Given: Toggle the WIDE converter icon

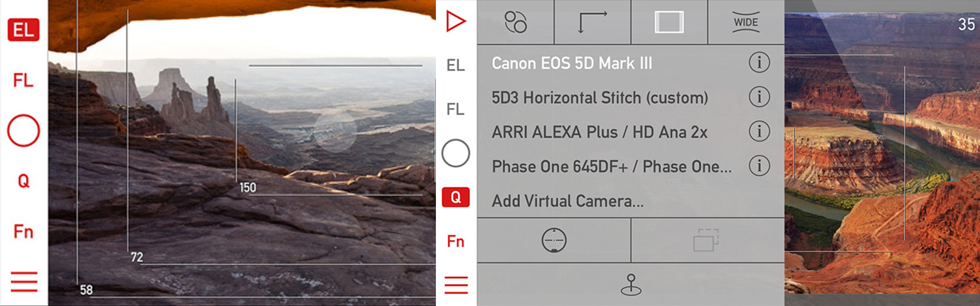Looking at the screenshot, I should tap(746, 22).
